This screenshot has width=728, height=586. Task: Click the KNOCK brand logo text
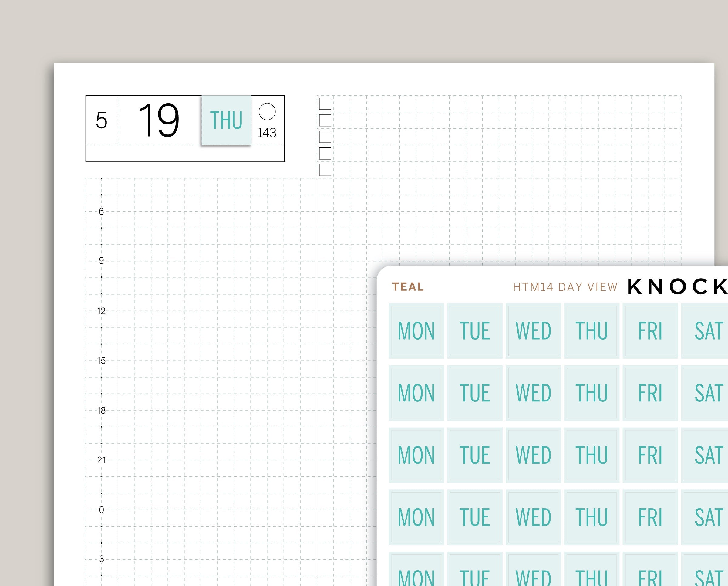(677, 287)
